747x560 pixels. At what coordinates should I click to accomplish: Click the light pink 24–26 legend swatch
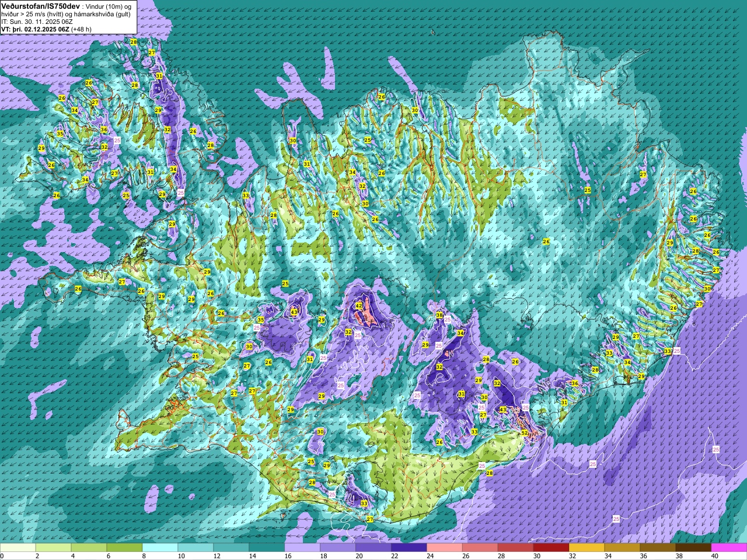tap(445, 548)
